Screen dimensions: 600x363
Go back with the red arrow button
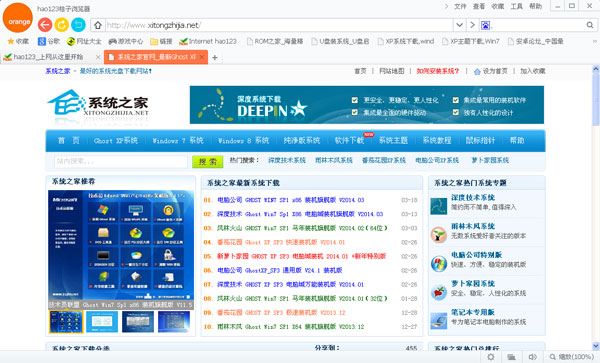click(x=45, y=25)
